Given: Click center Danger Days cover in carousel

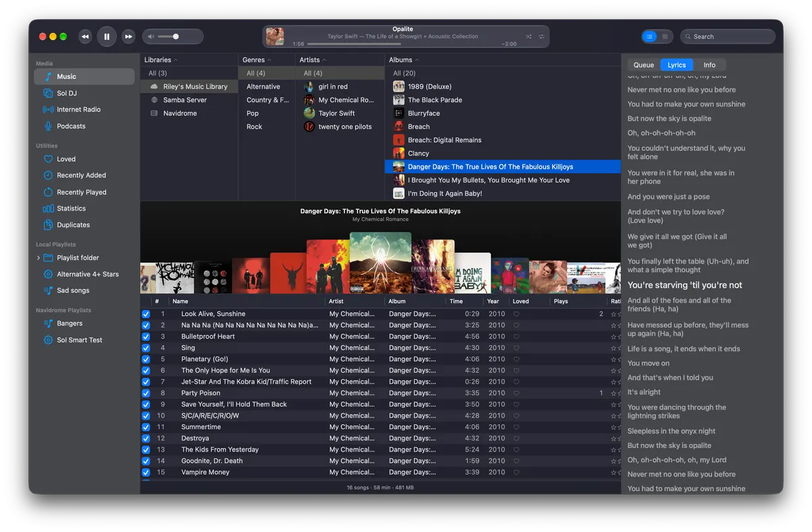Looking at the screenshot, I should (380, 263).
